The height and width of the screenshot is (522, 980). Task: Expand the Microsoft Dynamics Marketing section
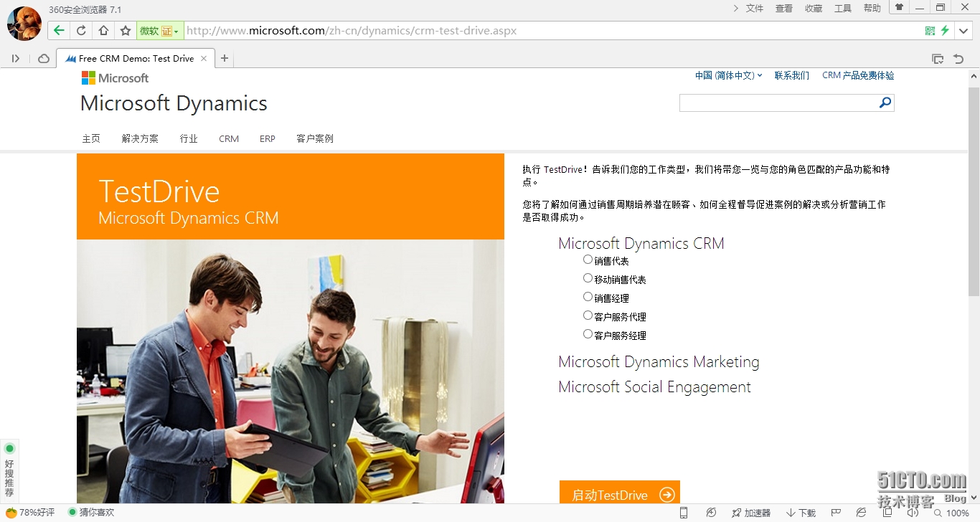659,362
